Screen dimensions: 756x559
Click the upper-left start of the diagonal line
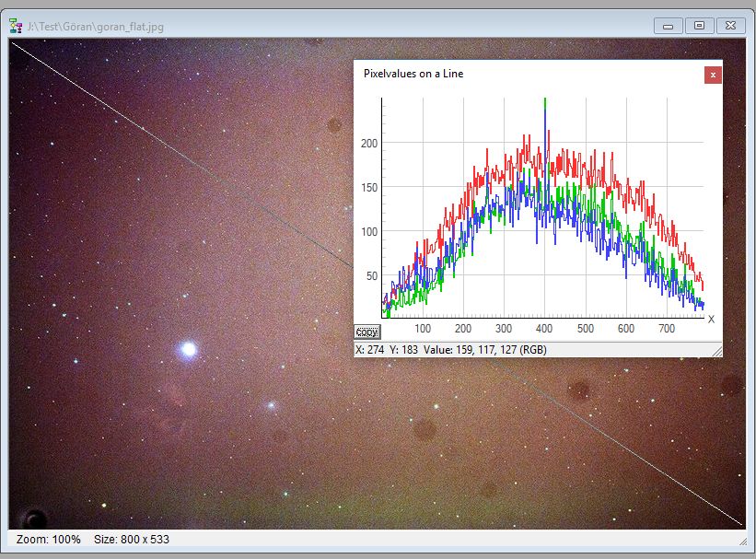[x=13, y=42]
